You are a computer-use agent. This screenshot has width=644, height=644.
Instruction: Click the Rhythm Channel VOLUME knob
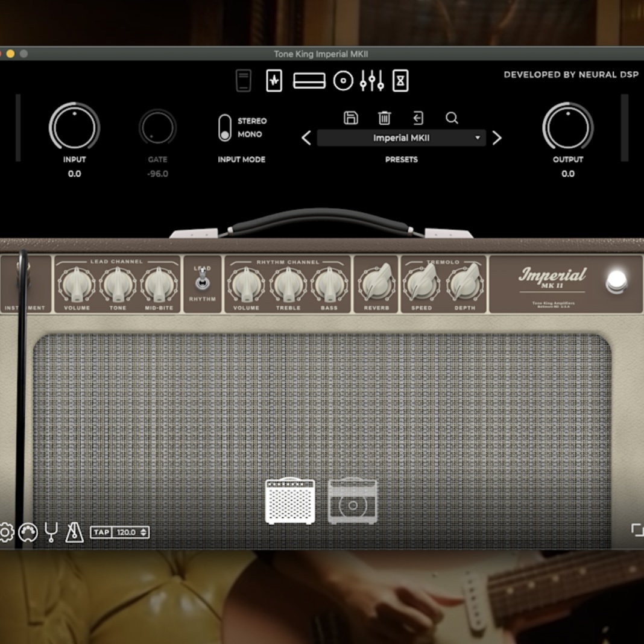tap(247, 284)
